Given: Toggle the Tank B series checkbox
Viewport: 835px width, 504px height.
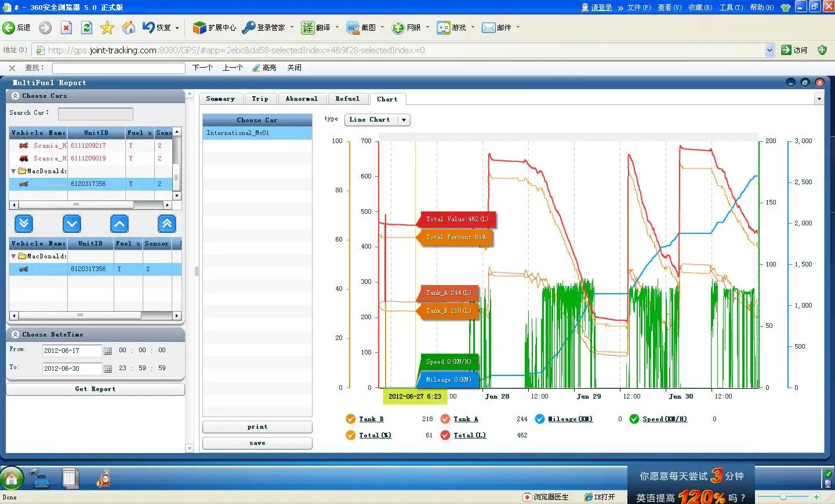Looking at the screenshot, I should click(350, 419).
